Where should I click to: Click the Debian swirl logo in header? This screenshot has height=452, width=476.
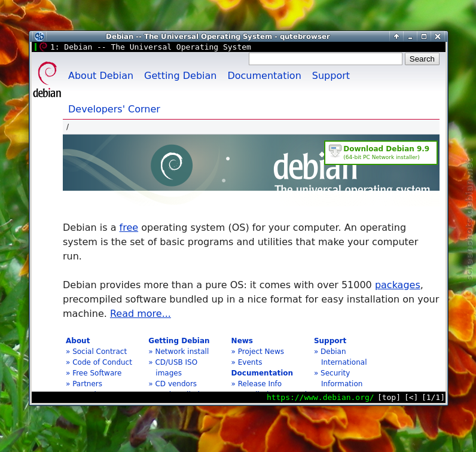pyautogui.click(x=47, y=73)
